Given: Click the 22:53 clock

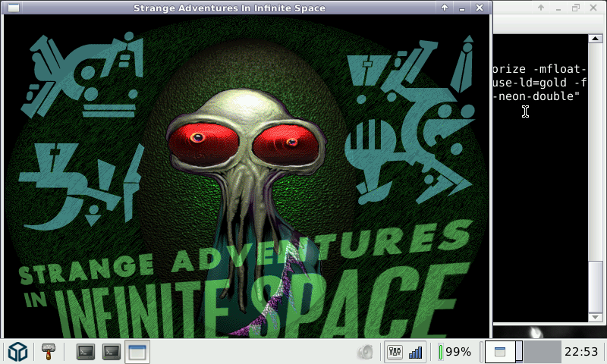Looking at the screenshot, I should click(581, 352).
